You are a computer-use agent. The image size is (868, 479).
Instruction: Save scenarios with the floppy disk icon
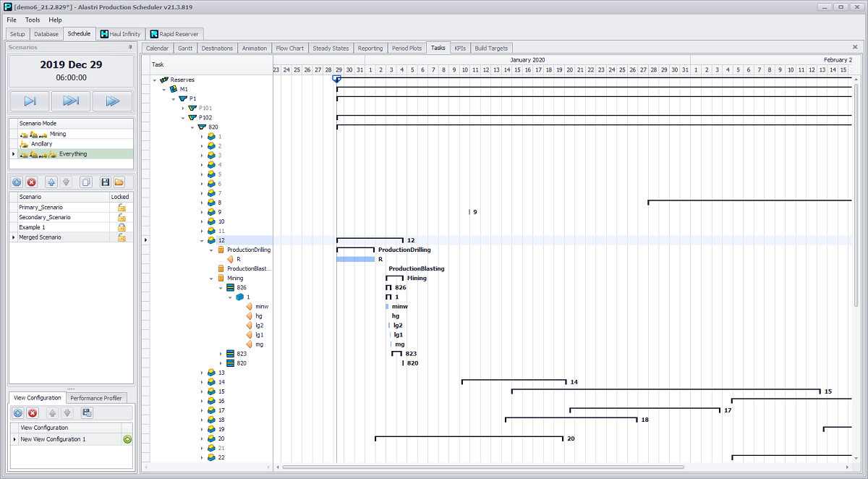click(106, 182)
